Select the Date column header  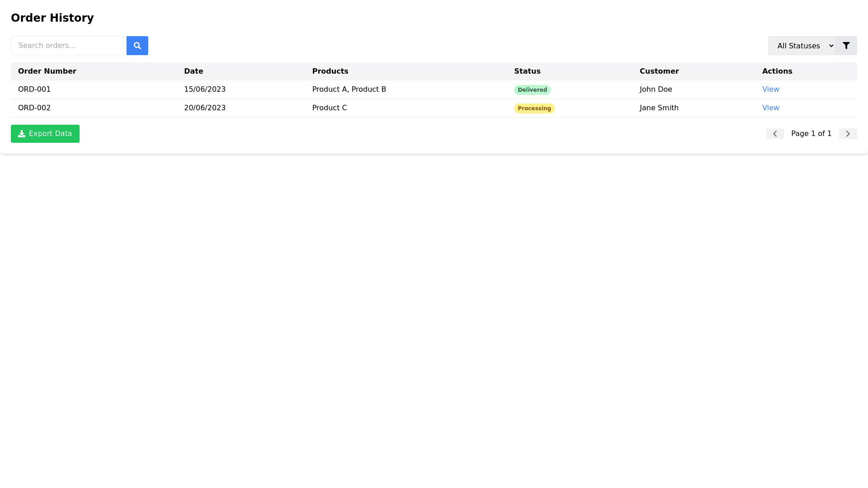pyautogui.click(x=193, y=71)
